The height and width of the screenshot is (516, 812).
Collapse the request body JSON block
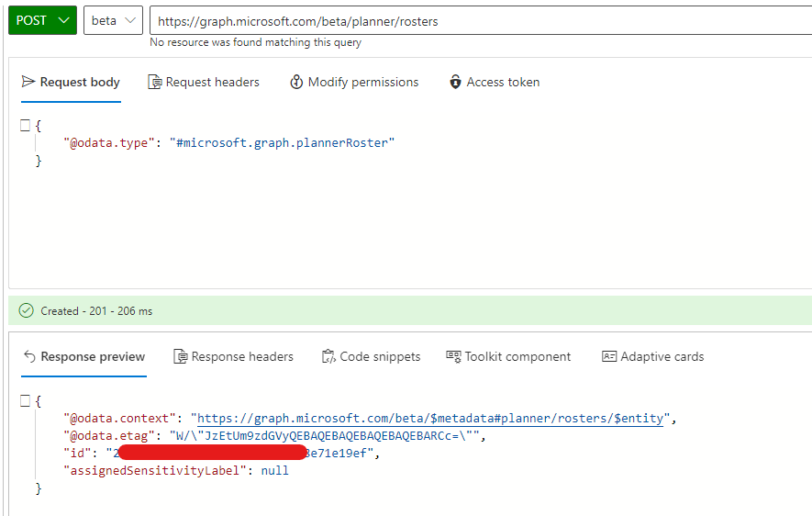[x=25, y=126]
